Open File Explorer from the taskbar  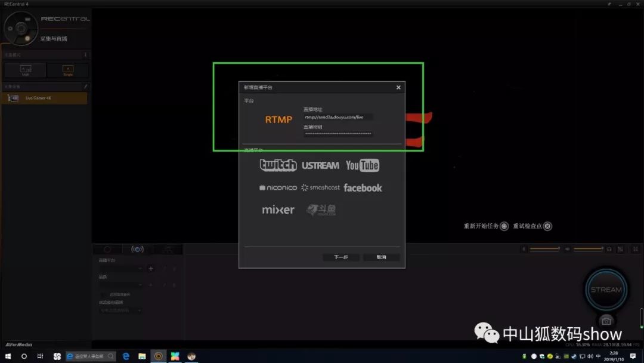coord(142,356)
